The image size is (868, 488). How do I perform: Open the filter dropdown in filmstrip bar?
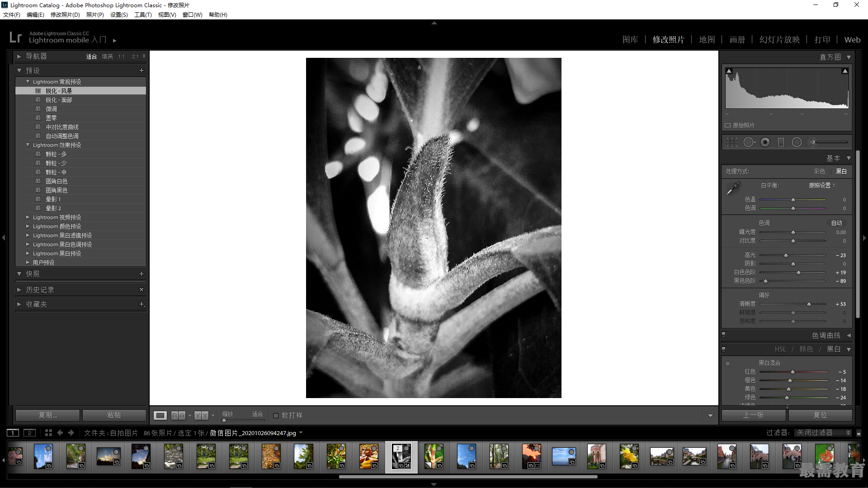[x=823, y=433]
